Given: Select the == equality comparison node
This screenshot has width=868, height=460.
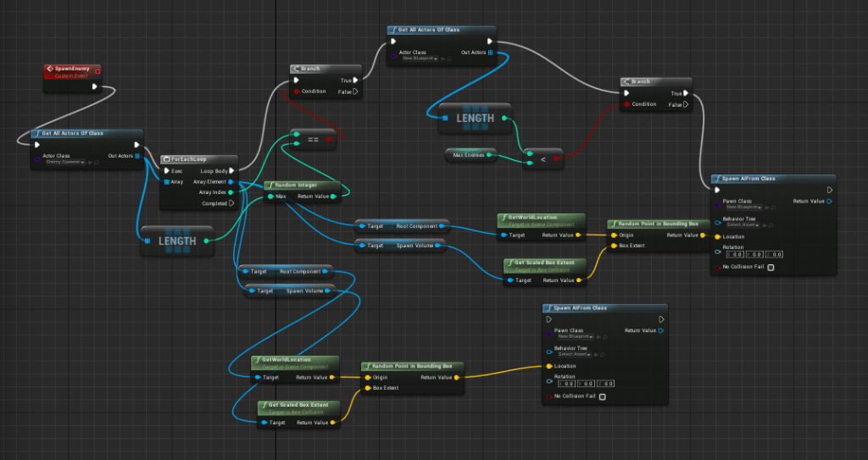Looking at the screenshot, I should pyautogui.click(x=312, y=139).
